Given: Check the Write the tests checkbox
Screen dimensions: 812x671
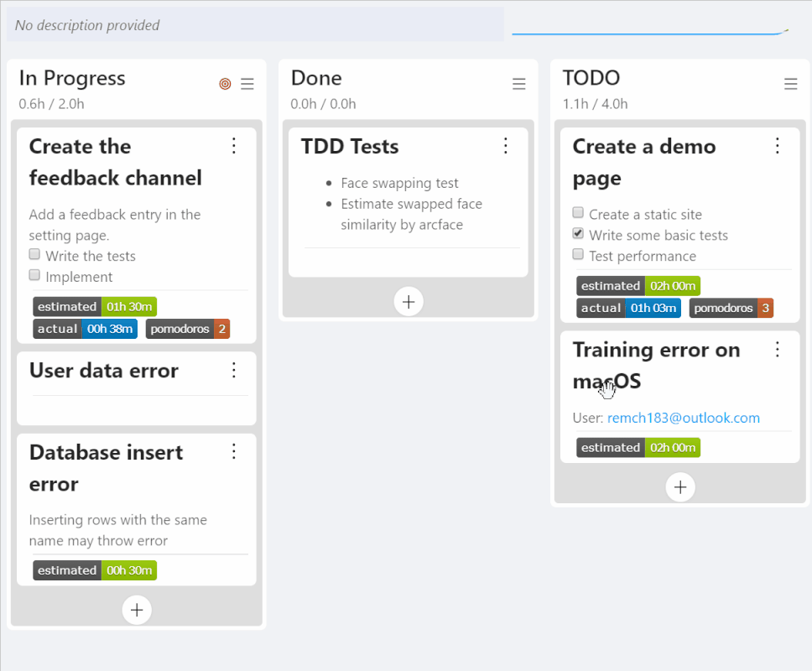Looking at the screenshot, I should [34, 254].
